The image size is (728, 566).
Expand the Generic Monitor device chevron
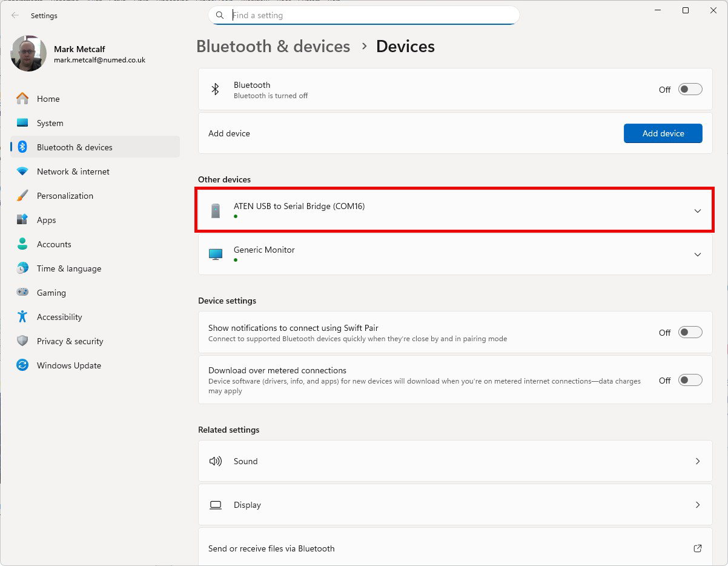click(x=697, y=255)
